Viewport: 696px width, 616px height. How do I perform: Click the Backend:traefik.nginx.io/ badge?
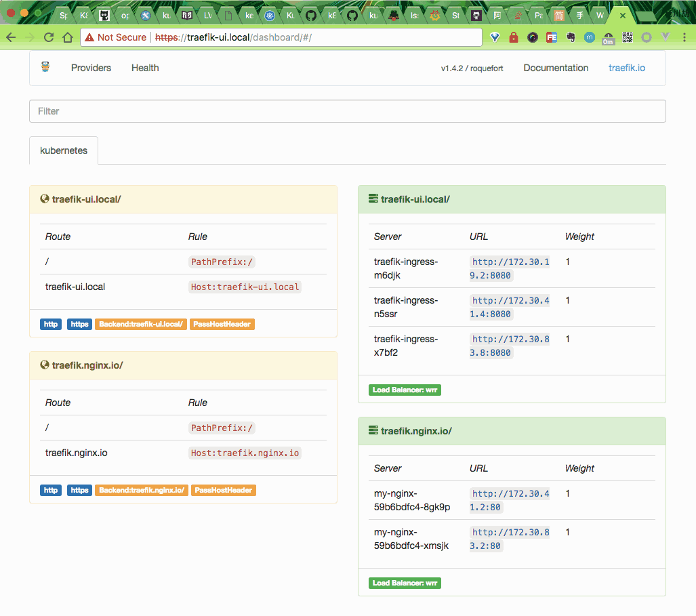pos(142,490)
